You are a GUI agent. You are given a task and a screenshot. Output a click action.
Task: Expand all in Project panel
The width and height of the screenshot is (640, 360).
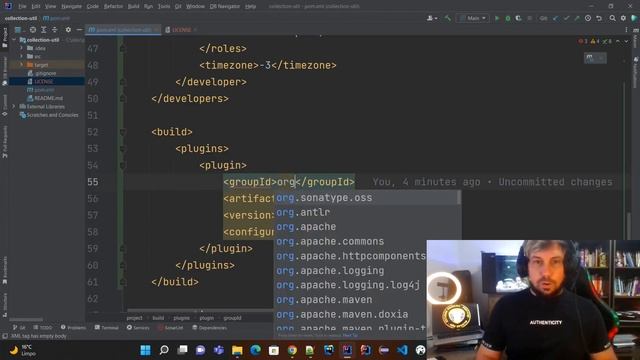(x=43, y=30)
